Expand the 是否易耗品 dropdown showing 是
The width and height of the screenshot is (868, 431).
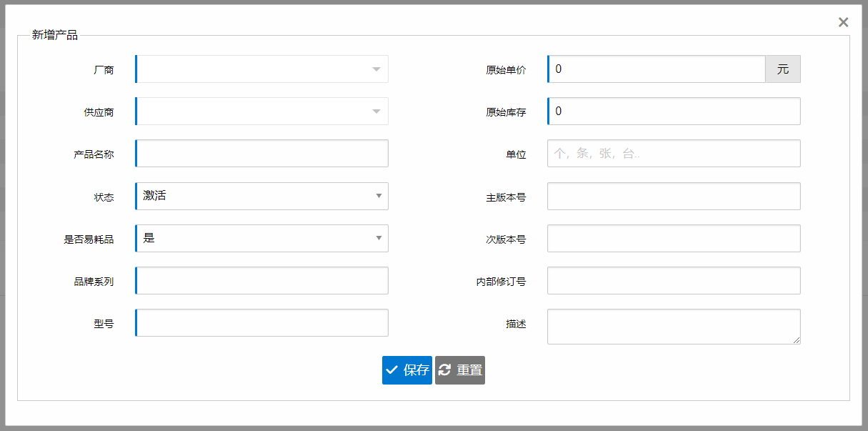click(261, 238)
